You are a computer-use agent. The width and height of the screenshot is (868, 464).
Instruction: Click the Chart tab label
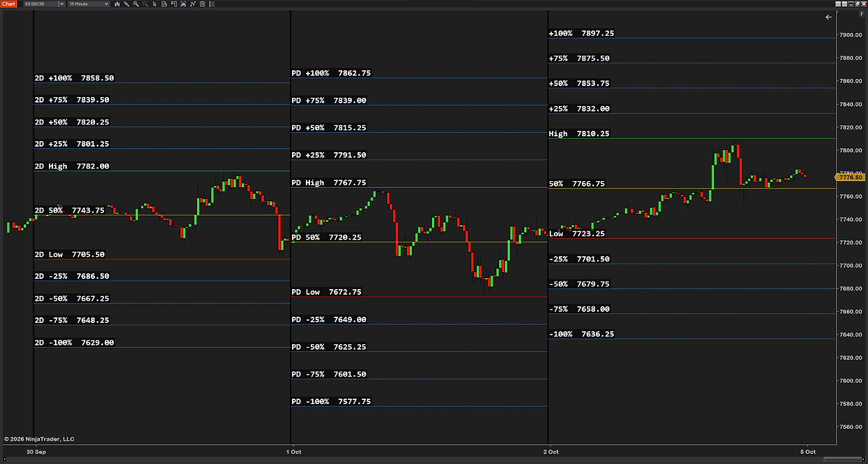tap(9, 4)
